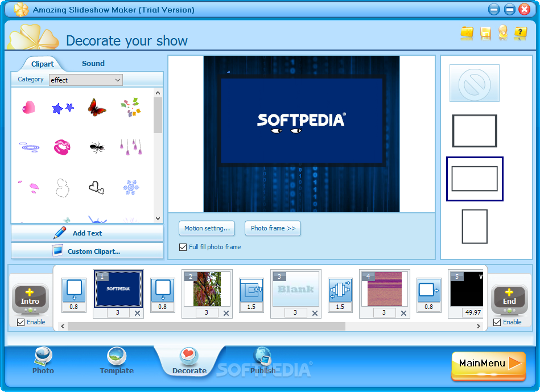Click the clipart list scroll-down arrow

pos(158,218)
